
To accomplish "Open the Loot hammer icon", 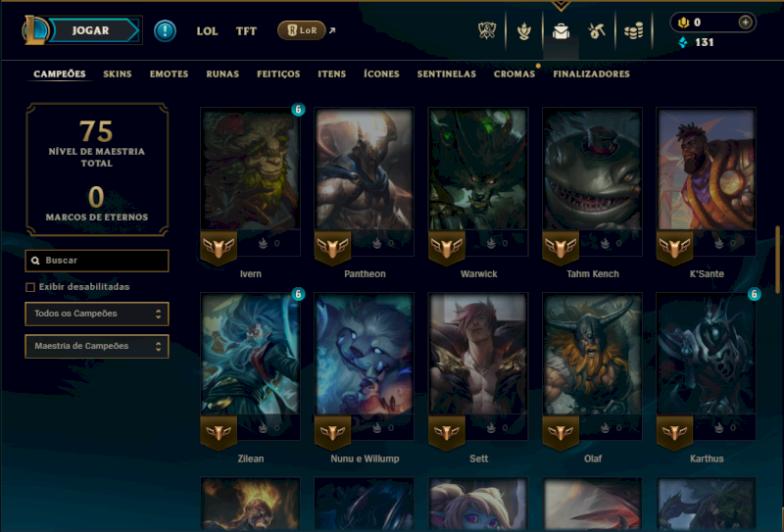I will (x=597, y=31).
